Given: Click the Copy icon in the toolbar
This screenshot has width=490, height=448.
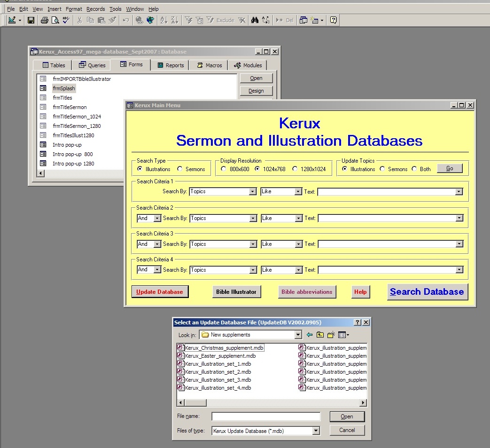Looking at the screenshot, I should pos(90,20).
